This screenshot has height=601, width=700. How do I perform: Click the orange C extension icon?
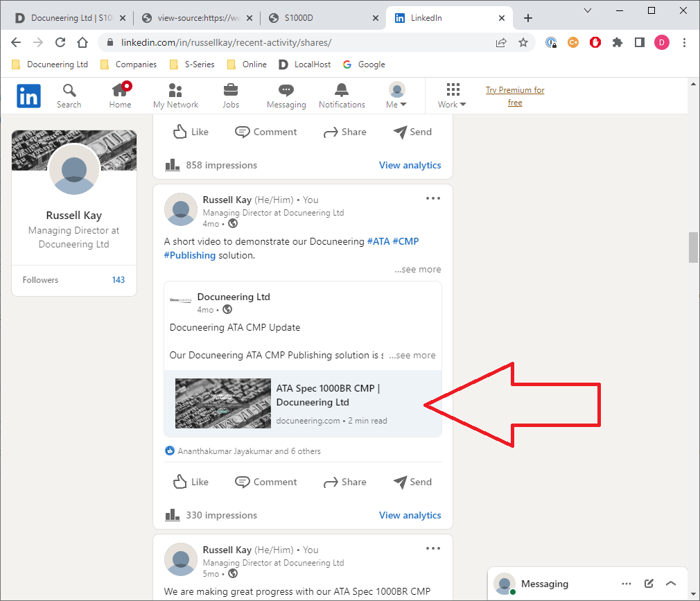click(x=573, y=42)
